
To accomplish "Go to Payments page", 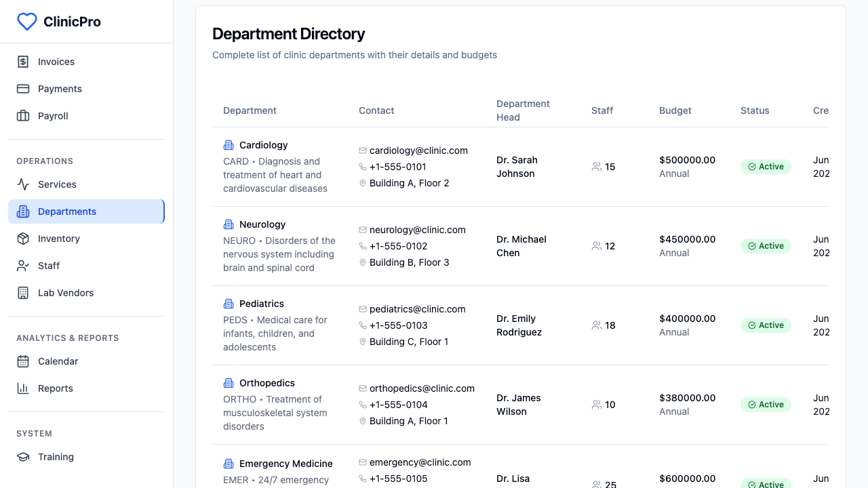I will 86,89.
